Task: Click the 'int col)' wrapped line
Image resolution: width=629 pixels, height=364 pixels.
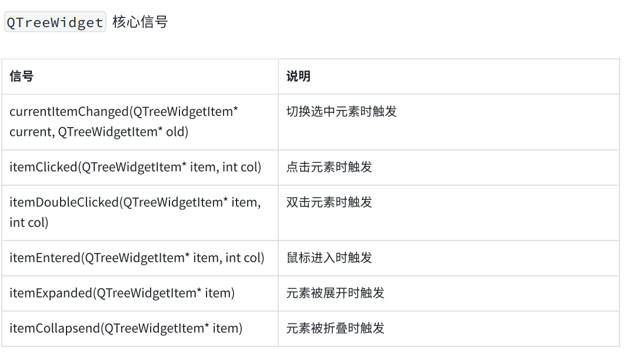Action: tap(29, 222)
